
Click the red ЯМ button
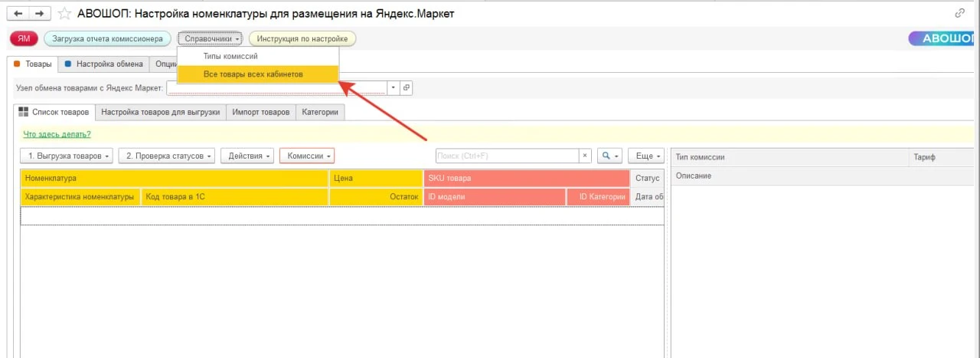pyautogui.click(x=24, y=38)
